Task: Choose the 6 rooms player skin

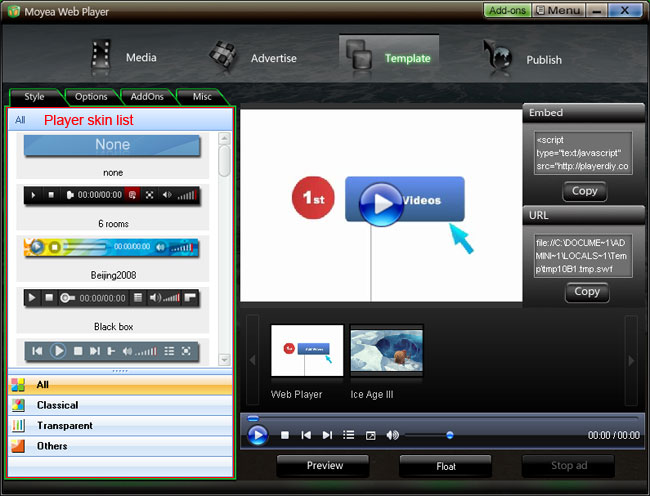Action: click(x=112, y=206)
